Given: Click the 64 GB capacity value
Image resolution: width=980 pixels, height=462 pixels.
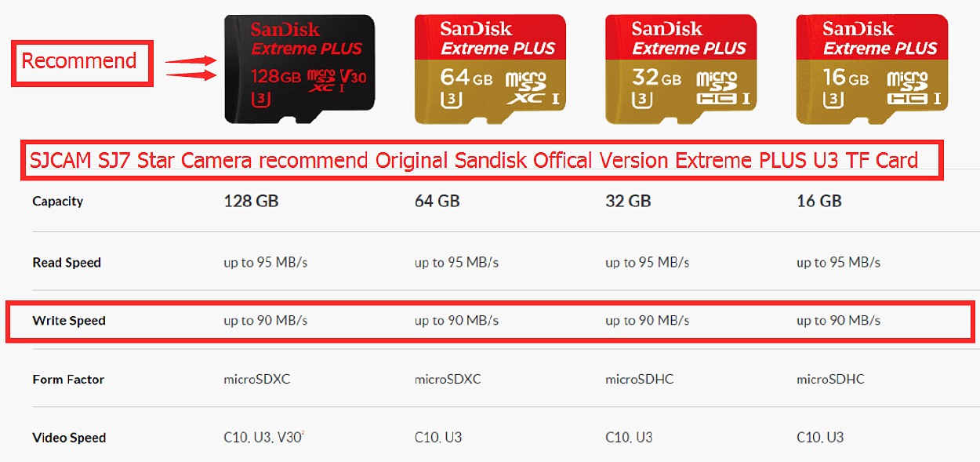Looking at the screenshot, I should [x=437, y=202].
